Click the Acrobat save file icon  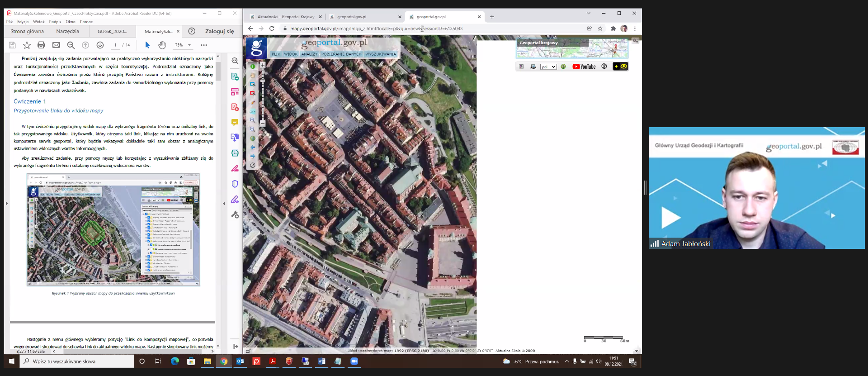pos(12,45)
